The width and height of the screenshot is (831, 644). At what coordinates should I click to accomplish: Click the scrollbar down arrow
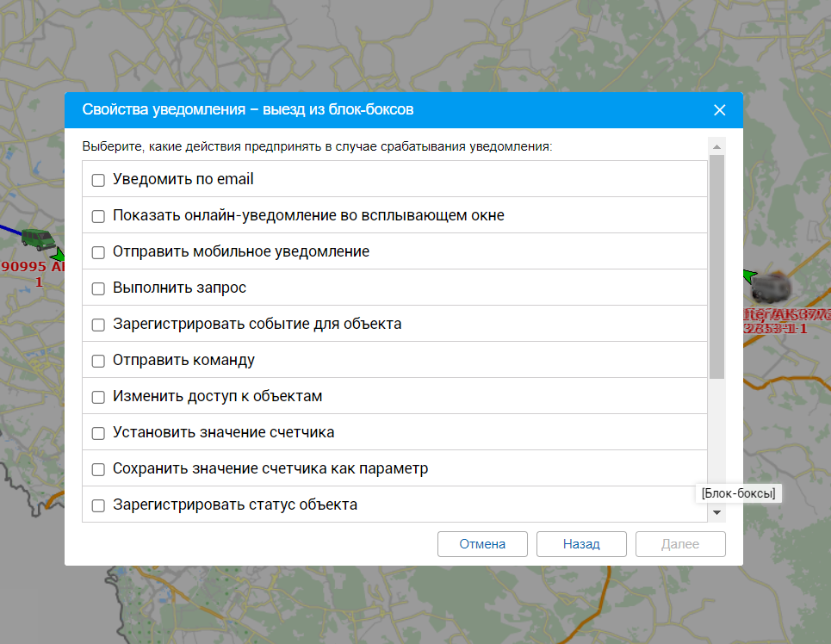(x=716, y=513)
